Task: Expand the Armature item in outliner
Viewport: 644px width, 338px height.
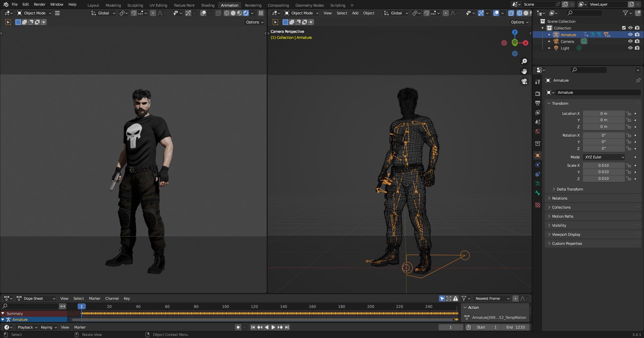Action: [549, 35]
